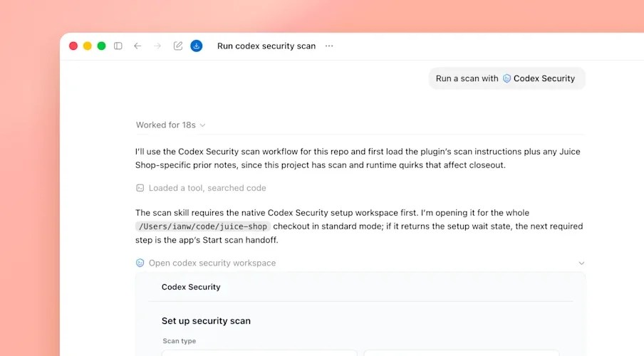This screenshot has height=356, width=644.
Task: Toggle the sidebar panel icon
Action: pyautogui.click(x=118, y=46)
